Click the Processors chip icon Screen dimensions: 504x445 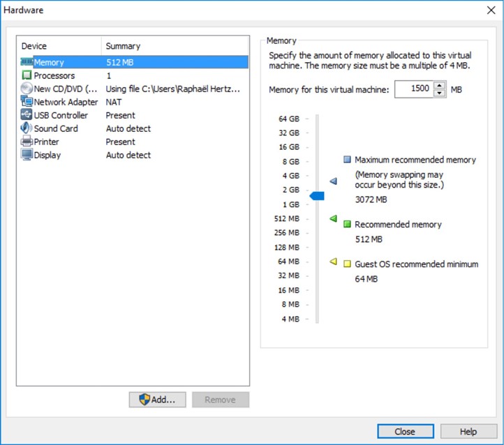tap(27, 75)
